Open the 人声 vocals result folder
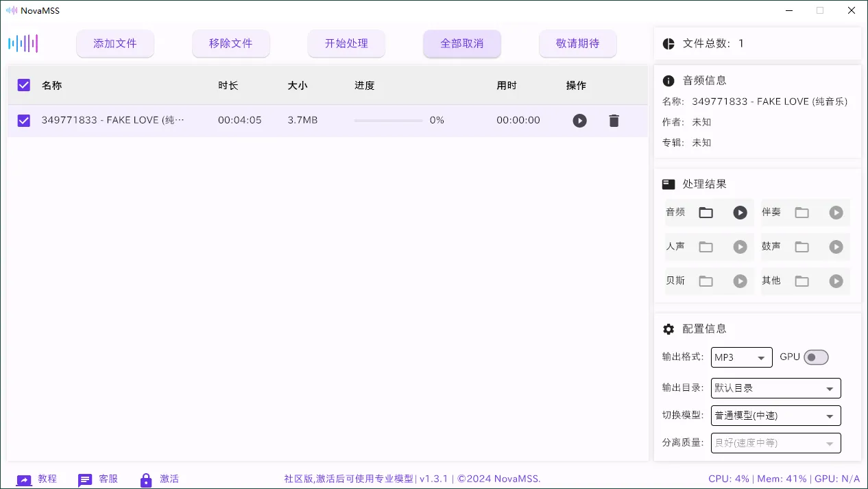 (706, 247)
